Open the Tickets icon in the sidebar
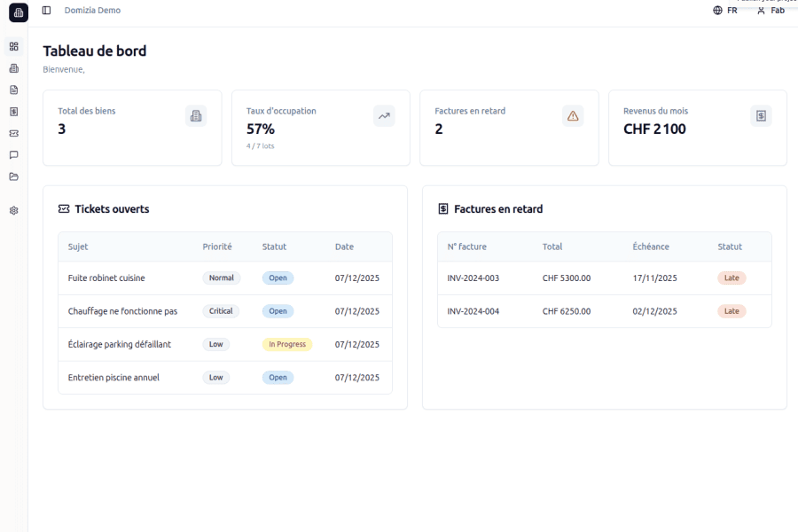798x532 pixels. pos(12,133)
